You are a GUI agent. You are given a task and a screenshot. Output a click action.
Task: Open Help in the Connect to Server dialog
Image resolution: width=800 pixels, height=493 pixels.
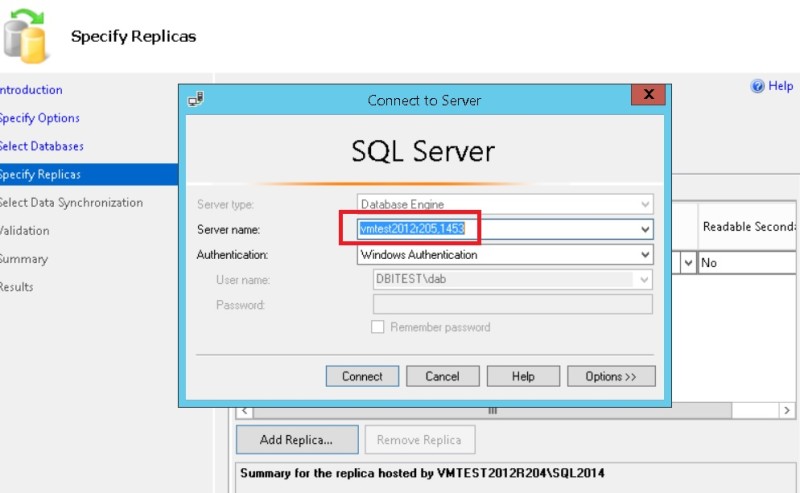[x=523, y=376]
